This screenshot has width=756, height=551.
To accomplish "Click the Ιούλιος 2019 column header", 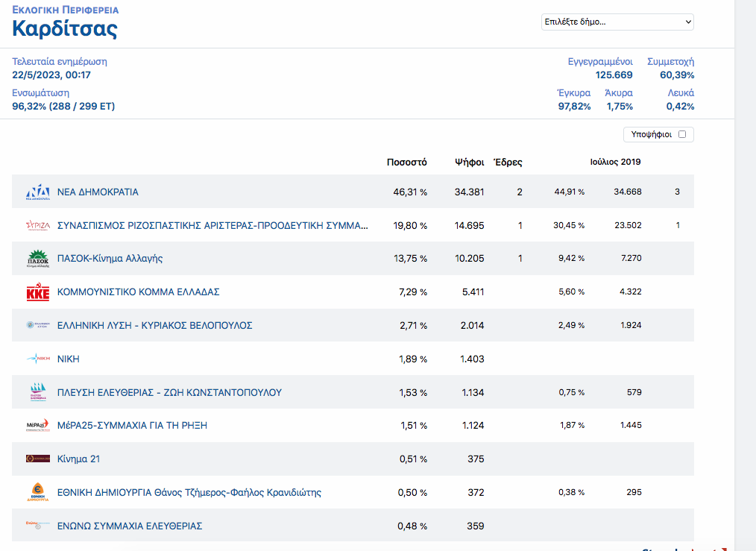I will coord(615,162).
